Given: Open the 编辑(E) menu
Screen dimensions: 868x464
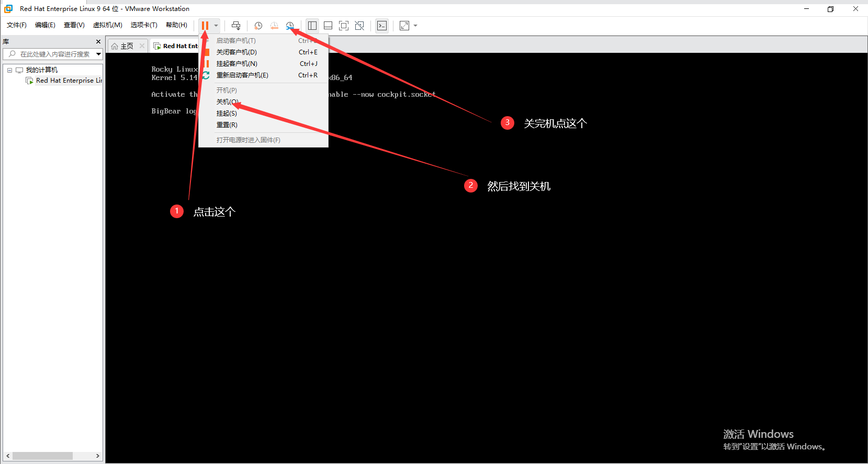Looking at the screenshot, I should click(45, 25).
